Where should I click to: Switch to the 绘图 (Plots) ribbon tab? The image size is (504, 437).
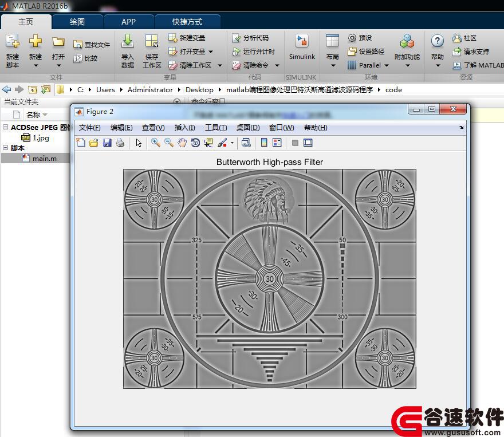coord(77,22)
